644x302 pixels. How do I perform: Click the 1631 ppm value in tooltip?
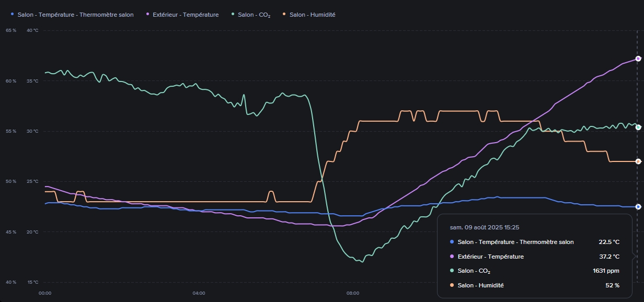606,271
